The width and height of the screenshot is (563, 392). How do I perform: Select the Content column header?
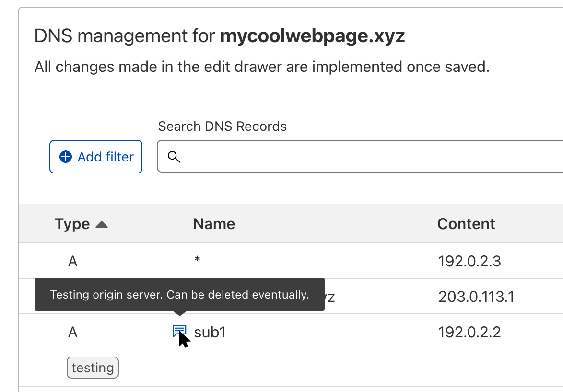coord(466,224)
